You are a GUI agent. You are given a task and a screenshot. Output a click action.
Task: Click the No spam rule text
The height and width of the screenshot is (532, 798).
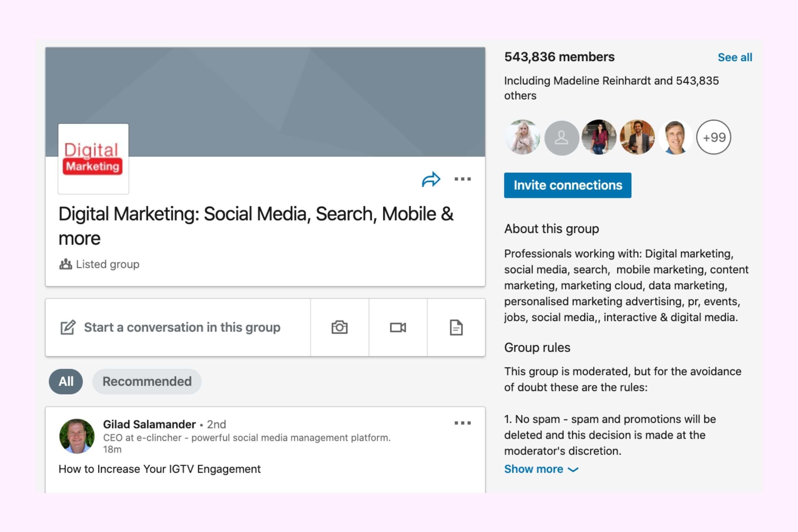pos(610,435)
